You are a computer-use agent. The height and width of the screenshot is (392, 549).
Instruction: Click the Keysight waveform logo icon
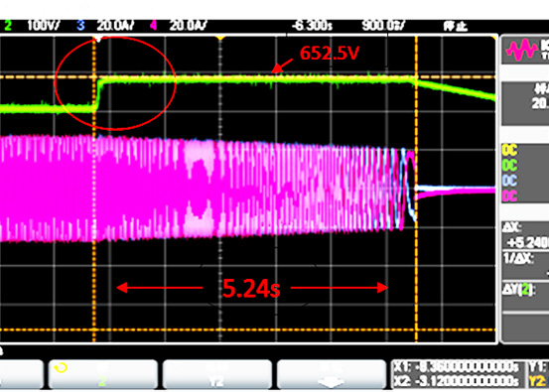[x=521, y=50]
